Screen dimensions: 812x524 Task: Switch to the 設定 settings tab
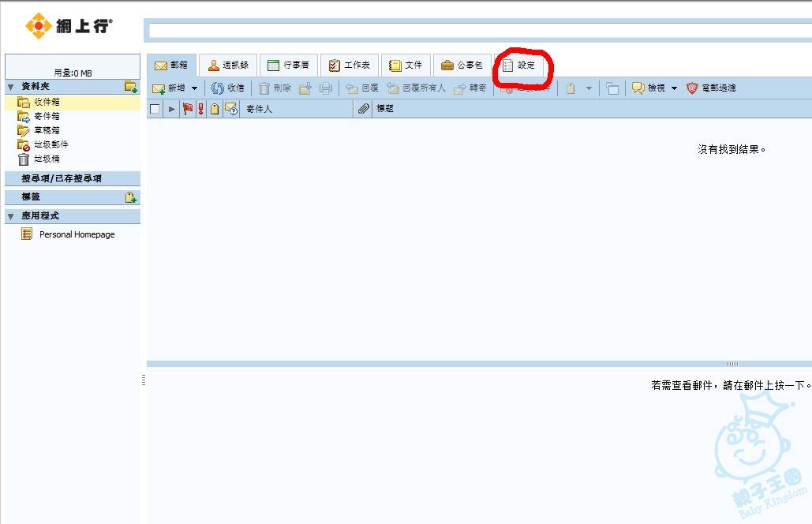click(519, 65)
